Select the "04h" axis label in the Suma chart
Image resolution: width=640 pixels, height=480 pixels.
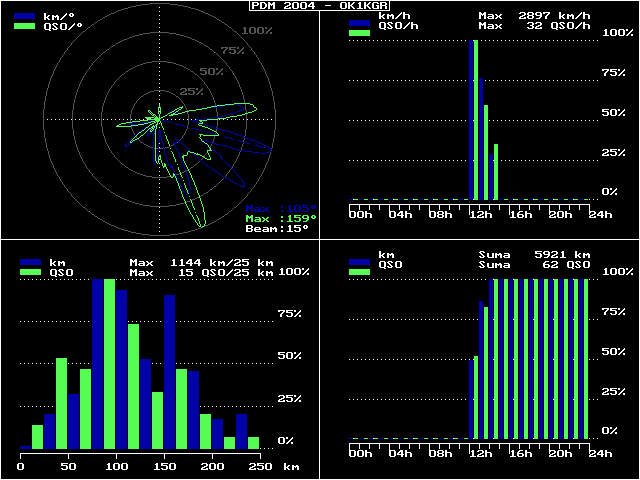400,454
